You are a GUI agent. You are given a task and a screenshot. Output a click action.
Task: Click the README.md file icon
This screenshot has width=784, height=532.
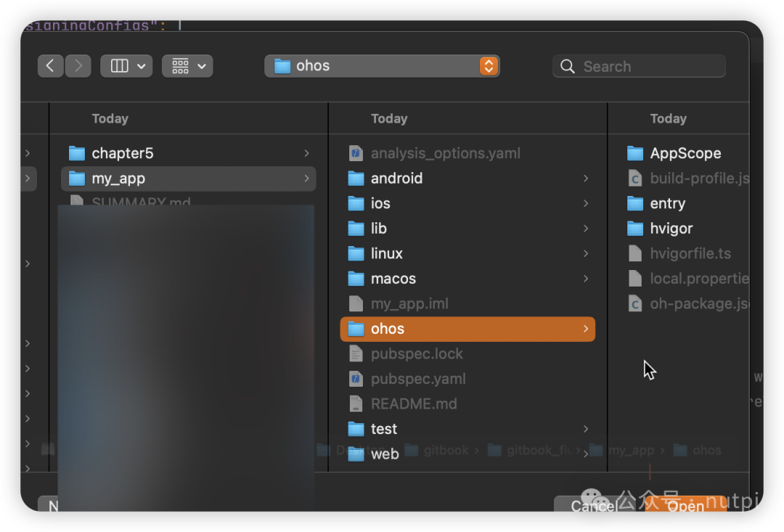click(356, 404)
